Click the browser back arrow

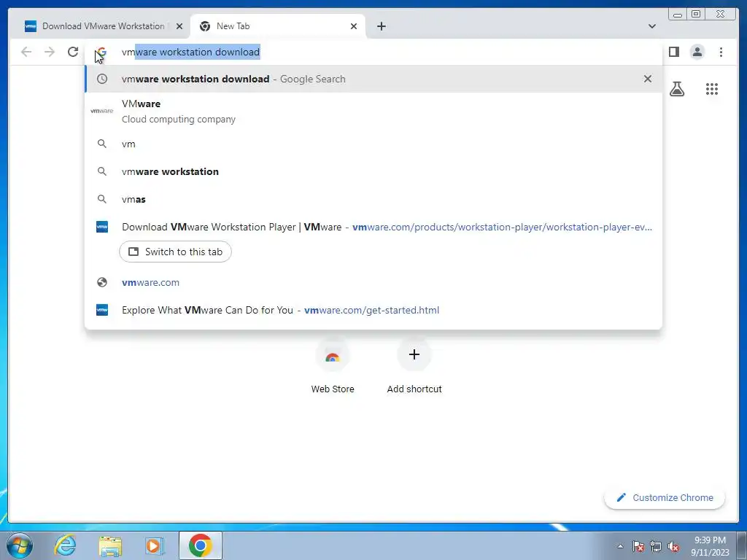tap(26, 52)
